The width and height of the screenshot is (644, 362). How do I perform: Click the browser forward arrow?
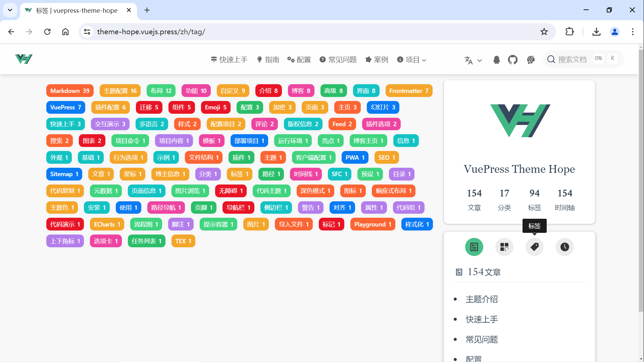pyautogui.click(x=29, y=32)
